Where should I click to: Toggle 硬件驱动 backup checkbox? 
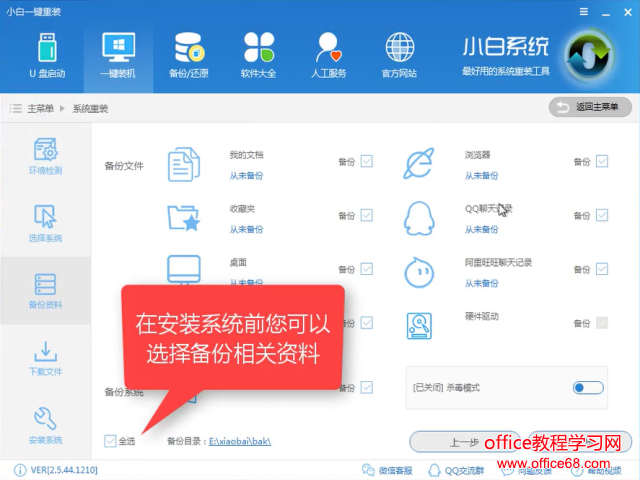[602, 323]
